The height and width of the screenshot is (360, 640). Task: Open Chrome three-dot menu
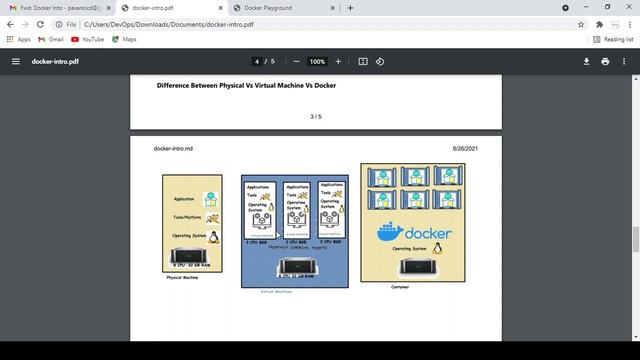[x=630, y=24]
